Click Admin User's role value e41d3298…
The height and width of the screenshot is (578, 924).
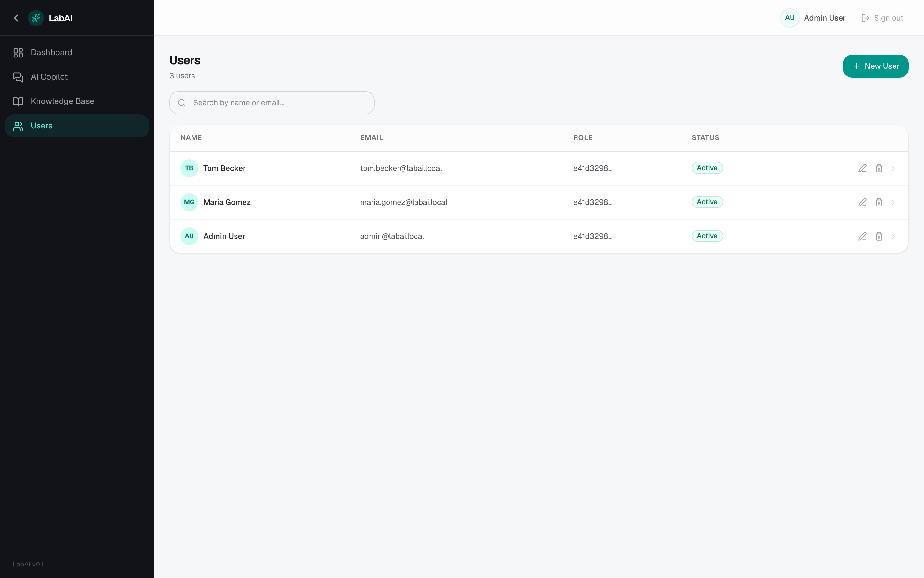593,236
